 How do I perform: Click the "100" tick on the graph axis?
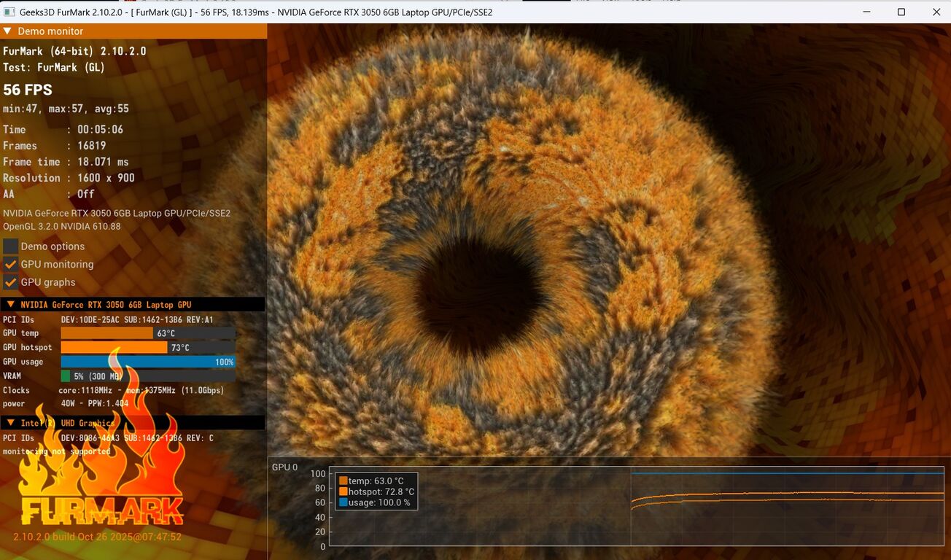[x=318, y=474]
